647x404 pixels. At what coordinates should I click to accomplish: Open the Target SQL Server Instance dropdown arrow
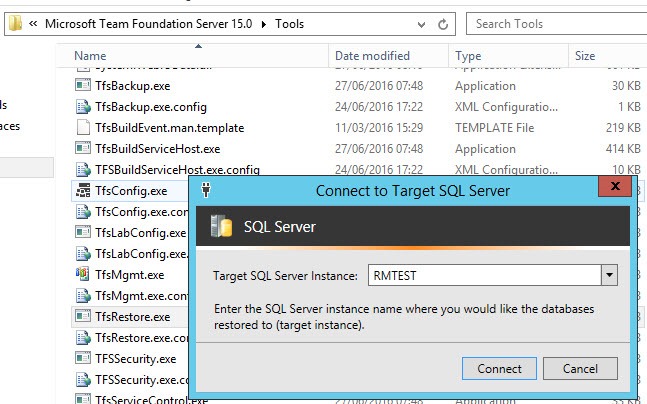click(609, 275)
